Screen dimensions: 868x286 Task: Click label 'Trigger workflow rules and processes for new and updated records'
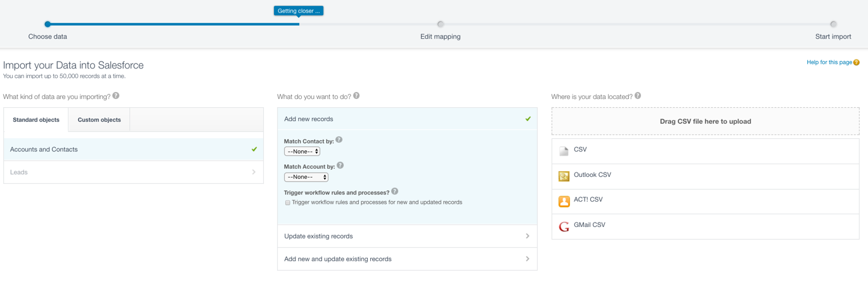coord(377,202)
